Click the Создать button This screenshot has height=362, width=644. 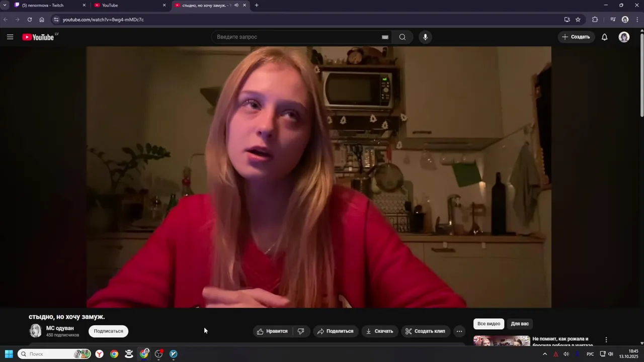(x=576, y=37)
